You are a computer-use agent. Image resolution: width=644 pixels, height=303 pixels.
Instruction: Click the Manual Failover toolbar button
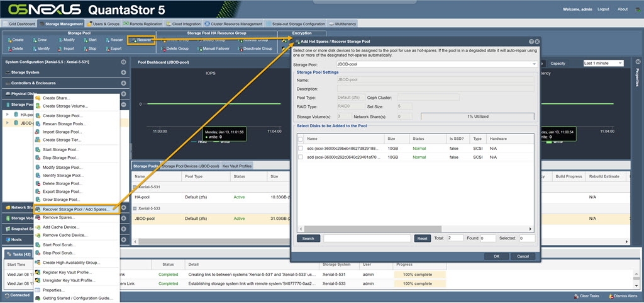[x=215, y=49]
